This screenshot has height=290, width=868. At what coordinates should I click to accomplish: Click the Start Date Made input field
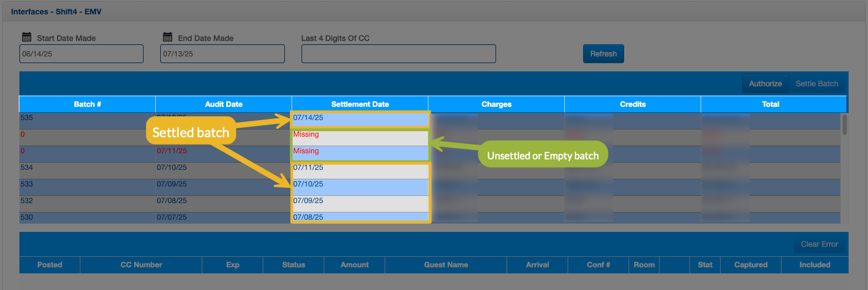click(81, 54)
